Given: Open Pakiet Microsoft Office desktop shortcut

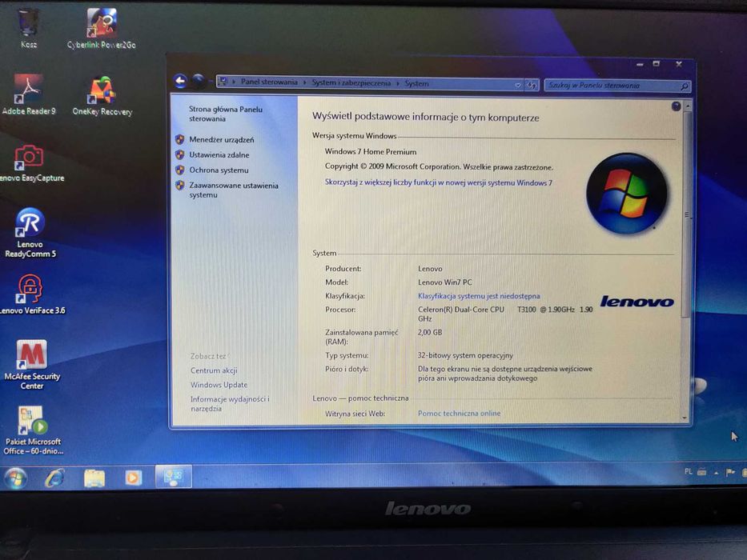Looking at the screenshot, I should [32, 430].
